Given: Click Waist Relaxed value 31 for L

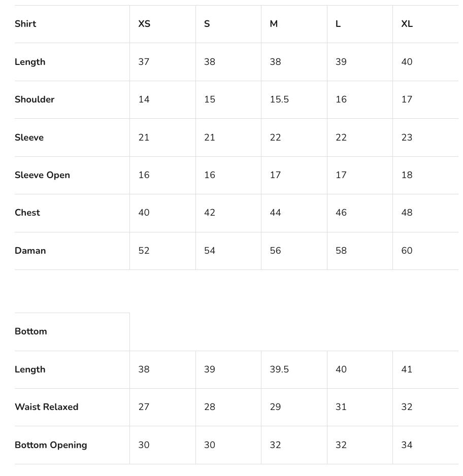Looking at the screenshot, I should (x=341, y=407).
